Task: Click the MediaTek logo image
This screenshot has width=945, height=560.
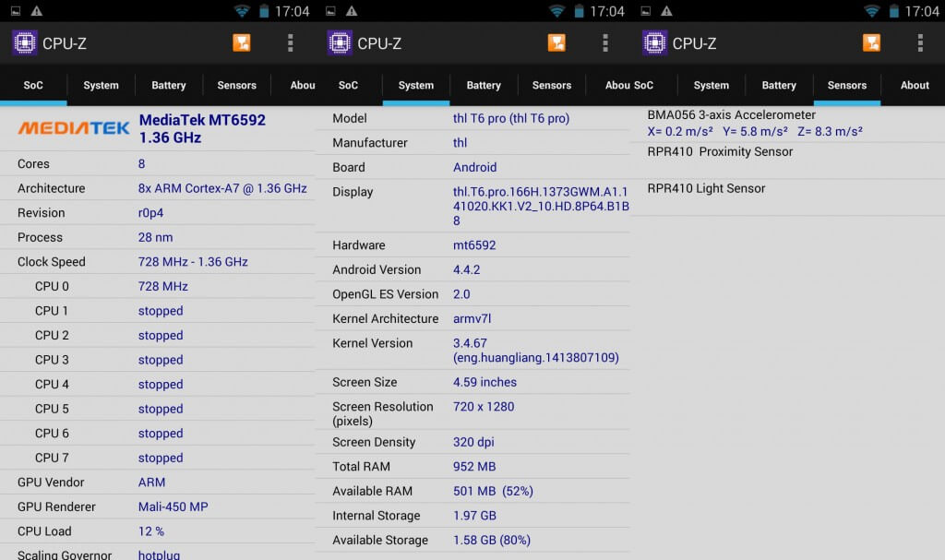Action: pyautogui.click(x=74, y=128)
